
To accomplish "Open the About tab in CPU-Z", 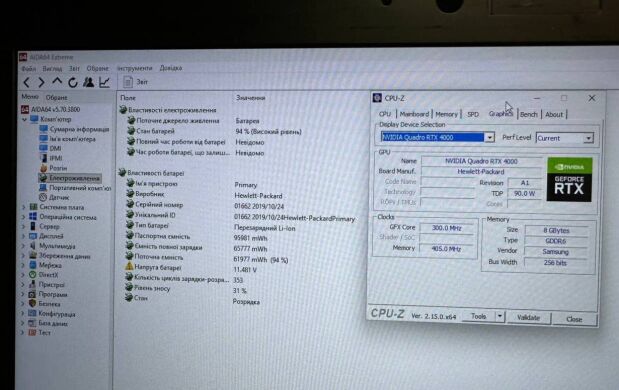I will click(x=554, y=114).
